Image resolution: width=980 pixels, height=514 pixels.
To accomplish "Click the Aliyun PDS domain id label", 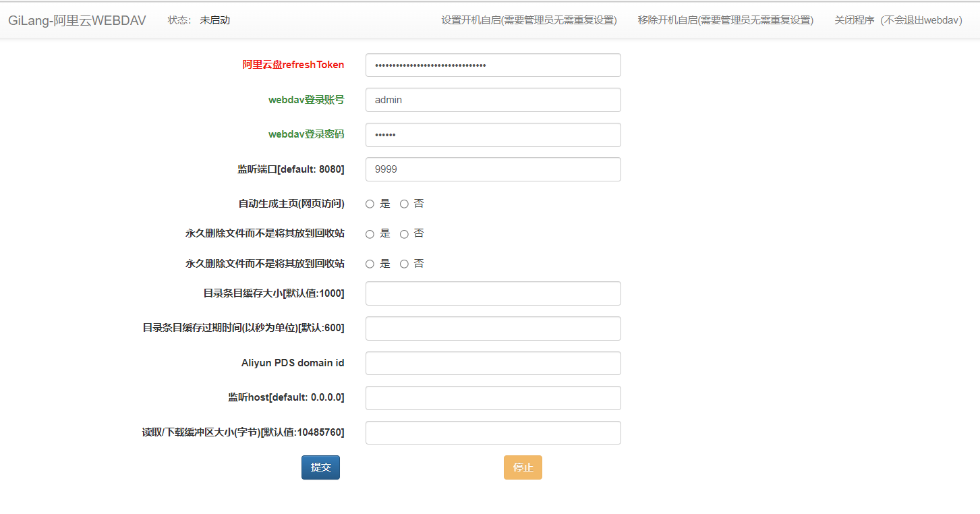I will tap(293, 363).
